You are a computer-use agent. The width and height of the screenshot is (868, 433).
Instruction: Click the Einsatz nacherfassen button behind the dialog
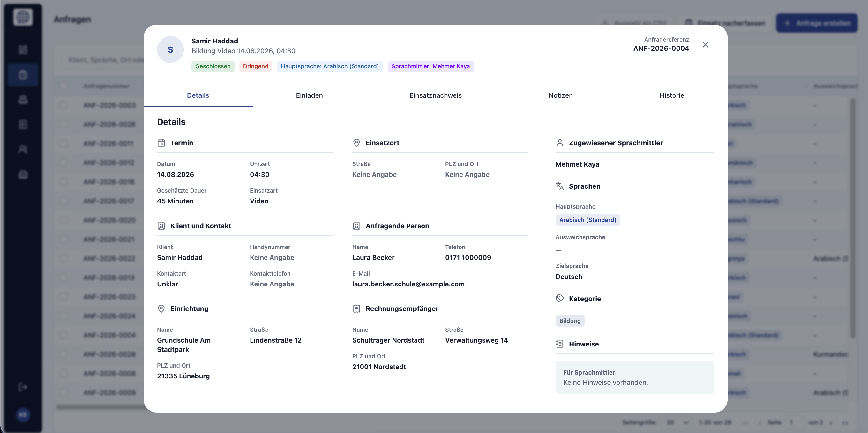[x=725, y=23]
